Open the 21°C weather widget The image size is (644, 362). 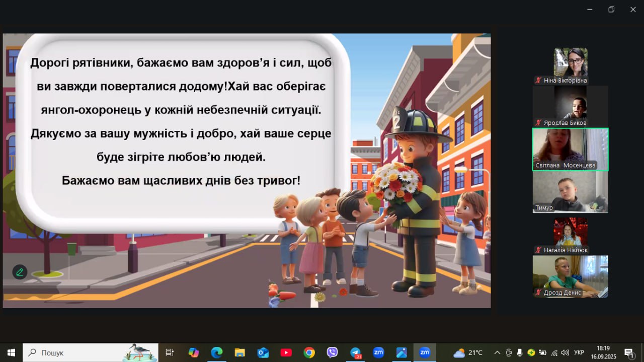(x=468, y=352)
